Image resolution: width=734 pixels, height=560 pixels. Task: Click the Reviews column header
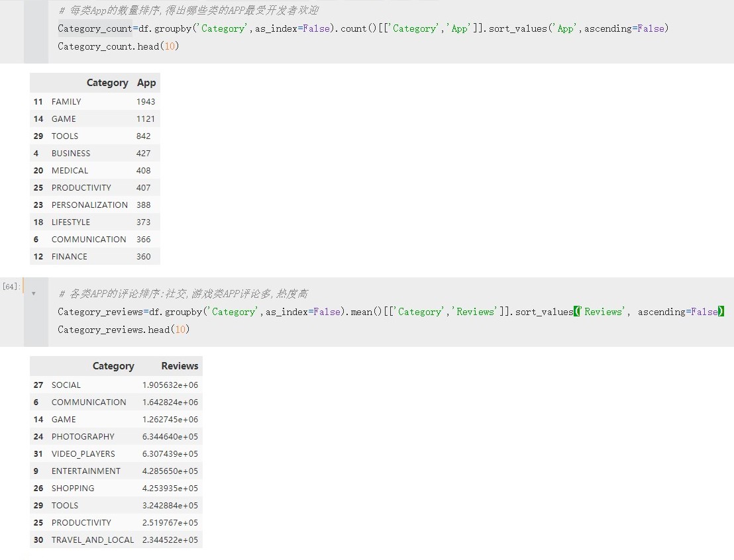(x=180, y=366)
